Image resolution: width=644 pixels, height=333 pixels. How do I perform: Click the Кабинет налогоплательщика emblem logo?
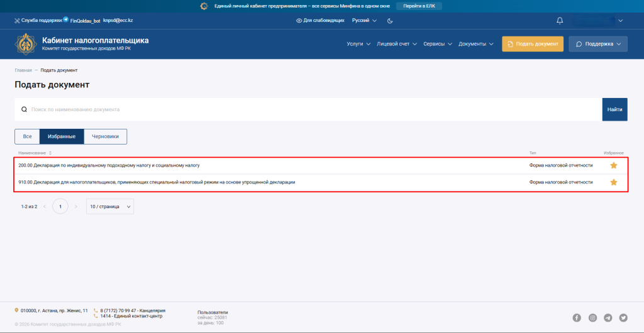[26, 44]
